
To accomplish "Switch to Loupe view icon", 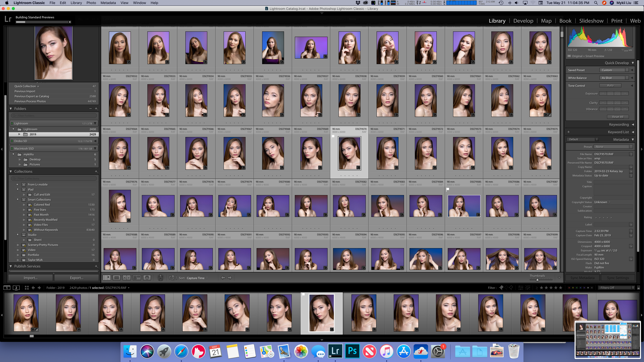I will [x=116, y=278].
